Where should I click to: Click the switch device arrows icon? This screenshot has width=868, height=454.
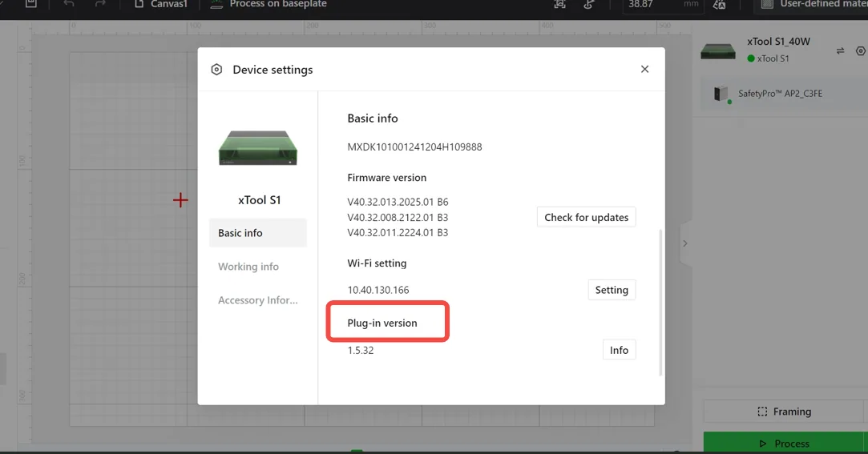840,51
